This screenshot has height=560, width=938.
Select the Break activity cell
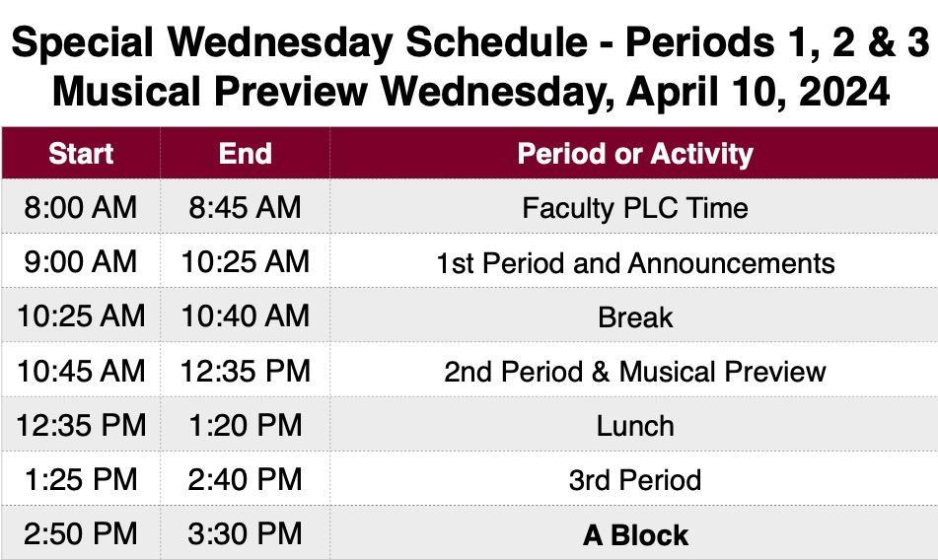[634, 317]
